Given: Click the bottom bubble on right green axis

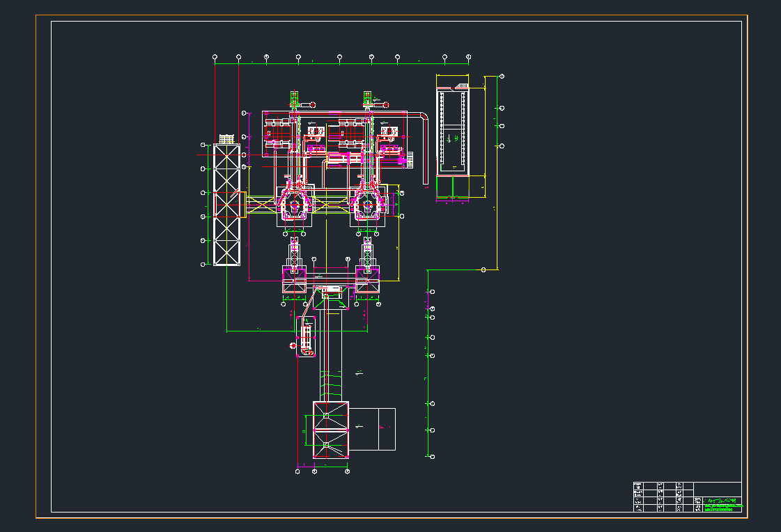Looking at the screenshot, I should (x=432, y=457).
